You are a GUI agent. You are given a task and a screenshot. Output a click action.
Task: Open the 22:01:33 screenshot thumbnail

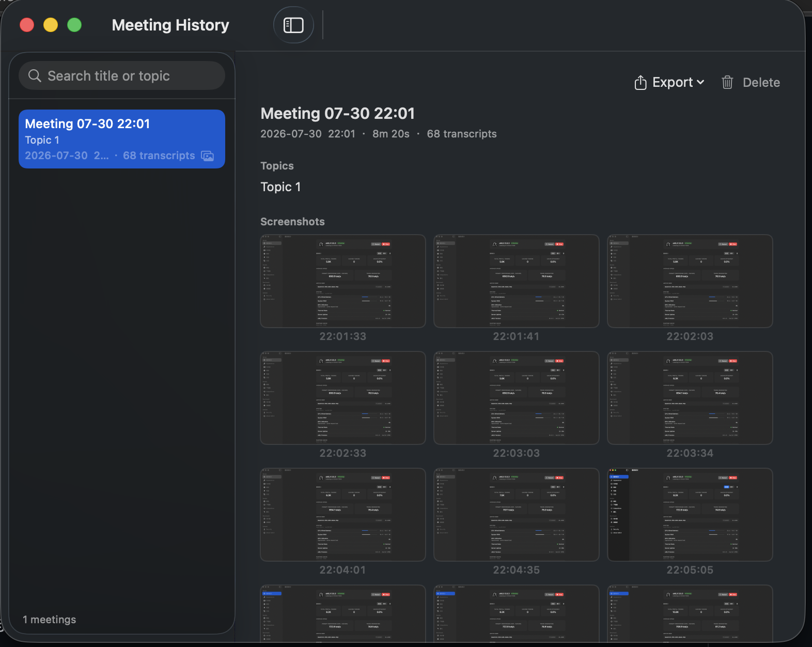coord(343,281)
